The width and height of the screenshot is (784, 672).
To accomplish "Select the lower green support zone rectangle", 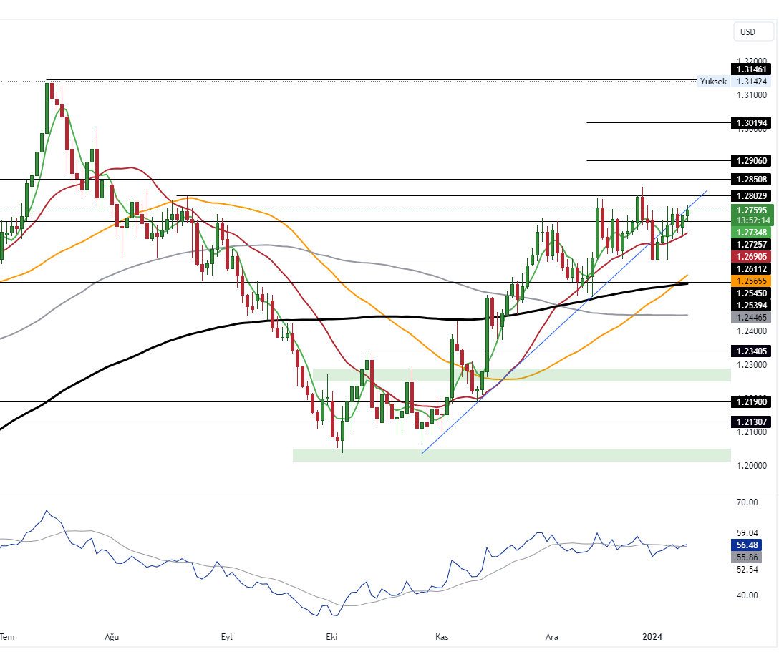I will (x=511, y=455).
